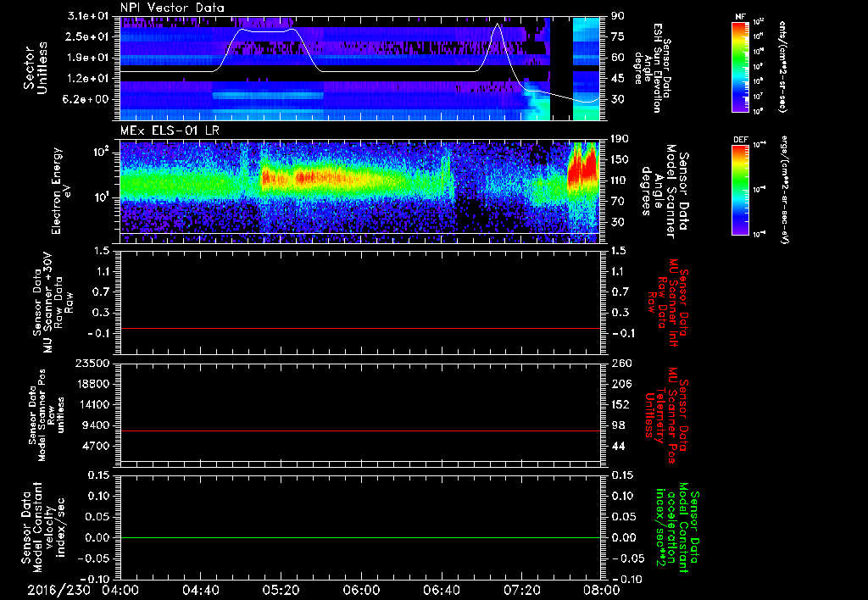Click the "260" telemetry right tick label
This screenshot has height=600, width=868.
click(x=621, y=364)
